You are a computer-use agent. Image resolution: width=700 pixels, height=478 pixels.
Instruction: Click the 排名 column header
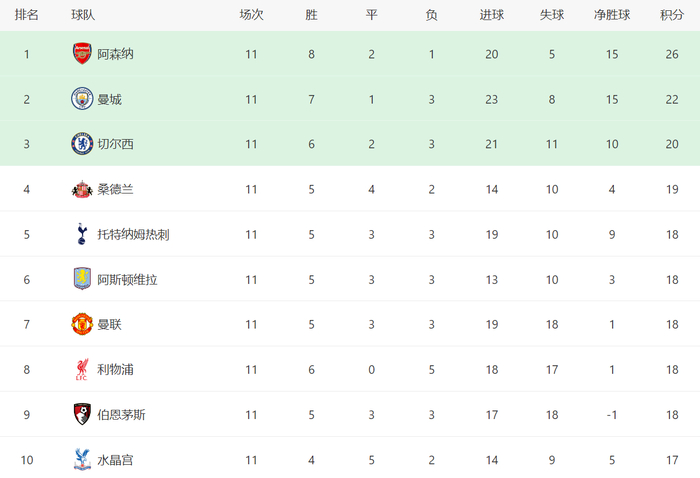point(27,15)
